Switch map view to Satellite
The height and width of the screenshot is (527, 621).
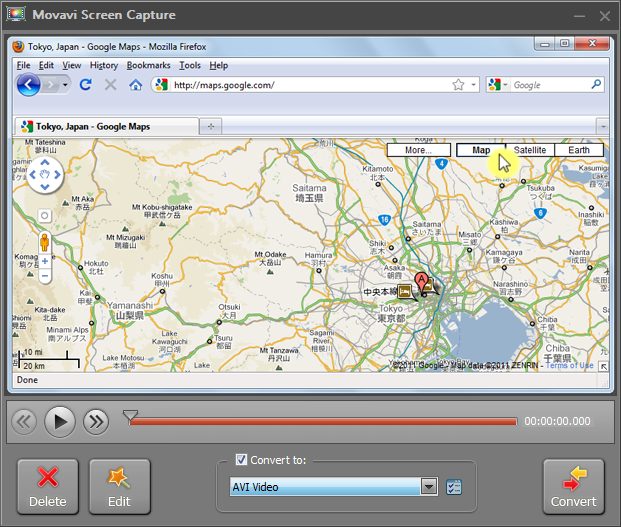click(530, 150)
